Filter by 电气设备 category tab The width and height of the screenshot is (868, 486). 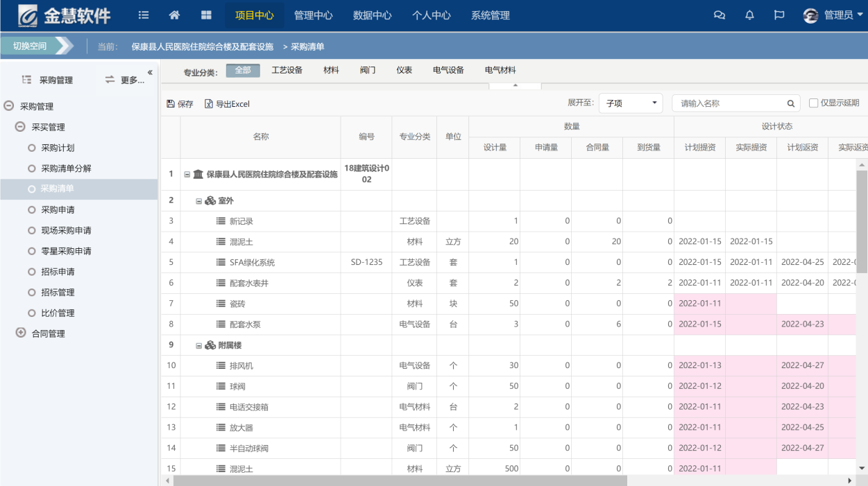point(448,70)
